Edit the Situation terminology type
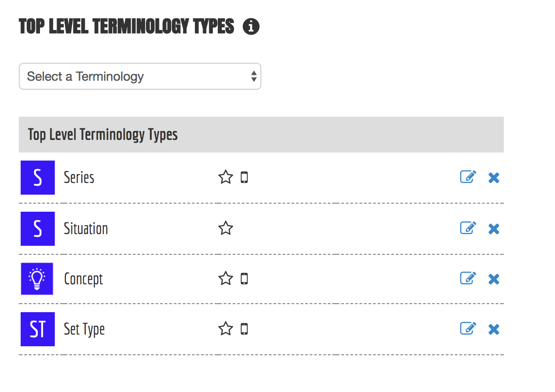Image resolution: width=555 pixels, height=392 pixels. [x=468, y=228]
